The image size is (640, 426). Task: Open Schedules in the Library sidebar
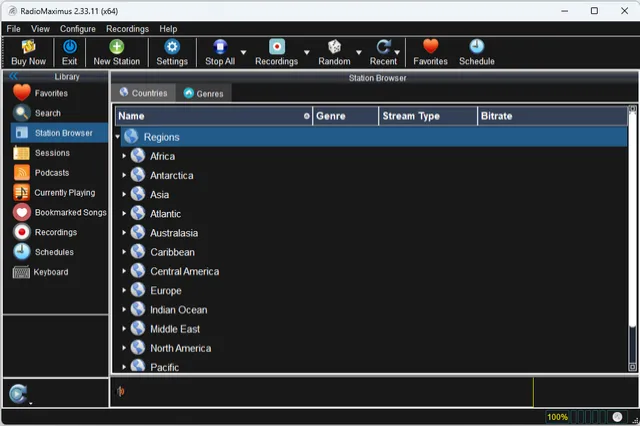[x=56, y=252]
